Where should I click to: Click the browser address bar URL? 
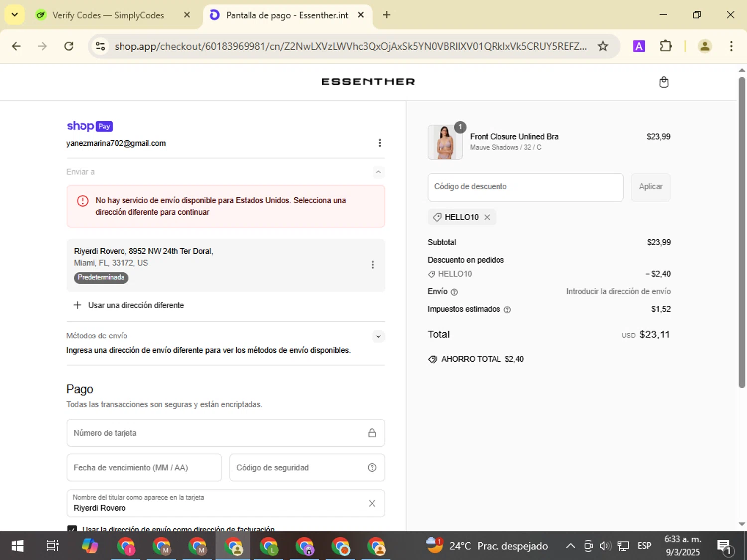click(x=351, y=46)
